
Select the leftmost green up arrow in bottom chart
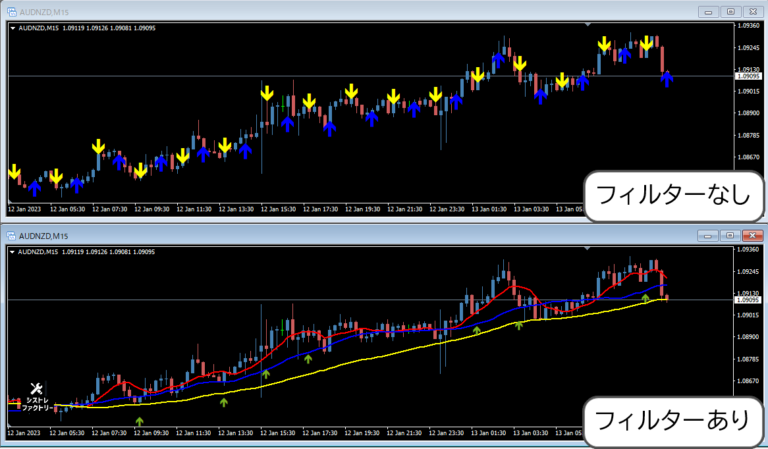point(139,422)
